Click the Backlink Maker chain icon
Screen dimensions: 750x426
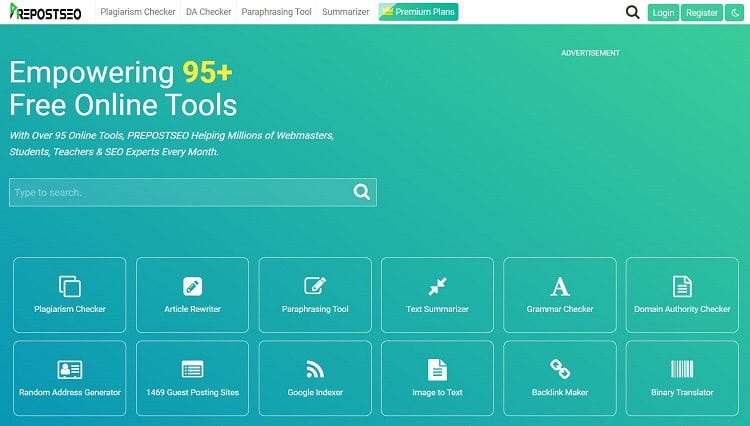560,369
